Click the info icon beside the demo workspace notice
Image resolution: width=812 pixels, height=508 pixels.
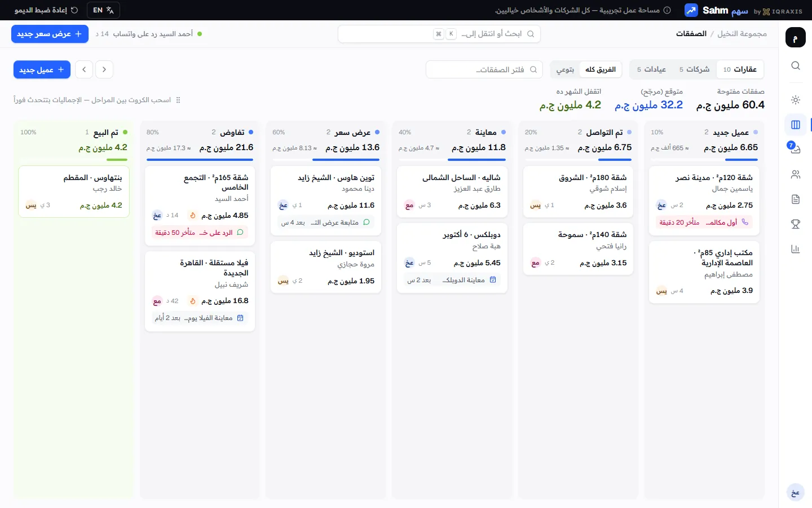(667, 10)
